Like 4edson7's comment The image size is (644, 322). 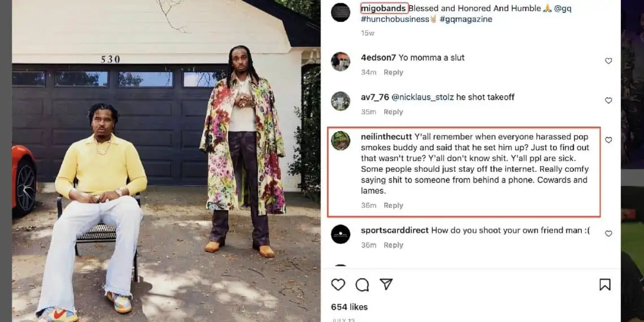608,61
